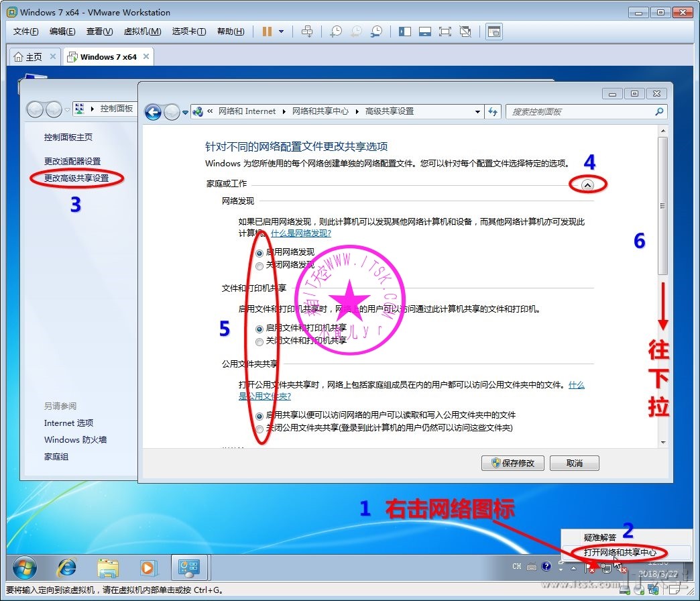Click the 保存修改 button

512,463
